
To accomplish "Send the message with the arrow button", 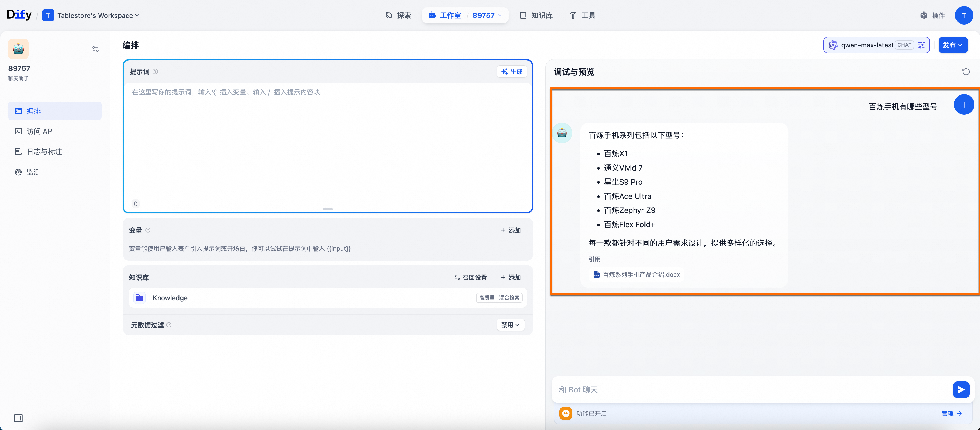I will (961, 390).
